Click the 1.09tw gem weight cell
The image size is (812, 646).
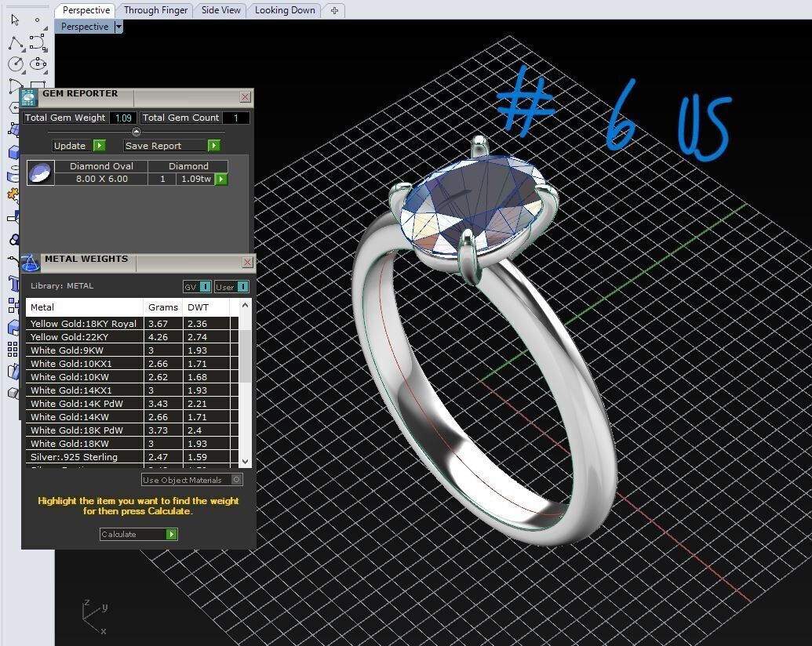196,179
